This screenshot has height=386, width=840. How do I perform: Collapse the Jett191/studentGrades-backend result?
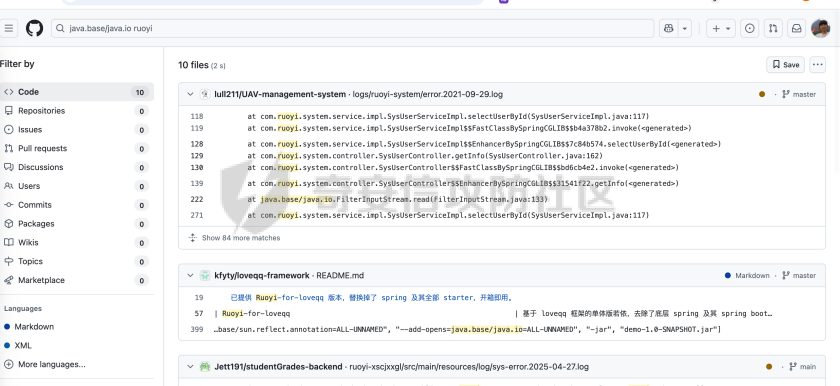tap(190, 367)
